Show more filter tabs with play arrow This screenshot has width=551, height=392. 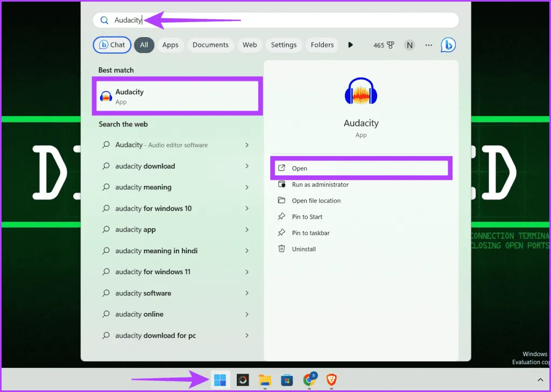[x=350, y=45]
